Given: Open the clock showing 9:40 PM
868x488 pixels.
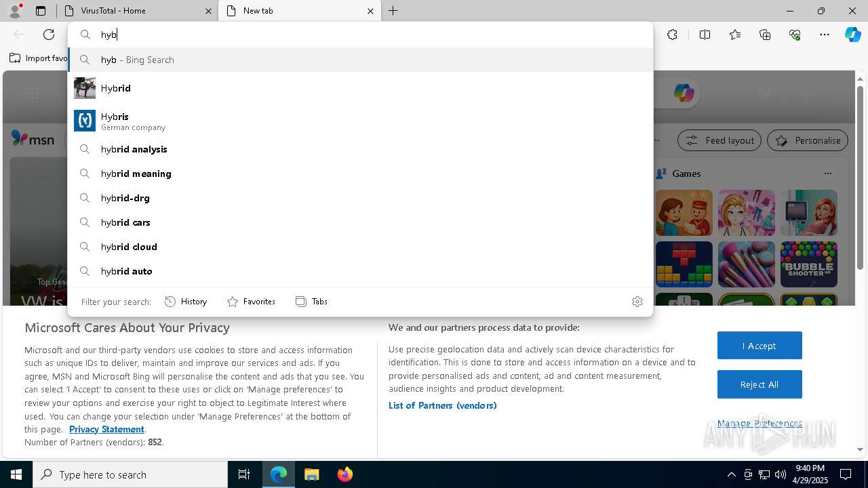Looking at the screenshot, I should [810, 474].
